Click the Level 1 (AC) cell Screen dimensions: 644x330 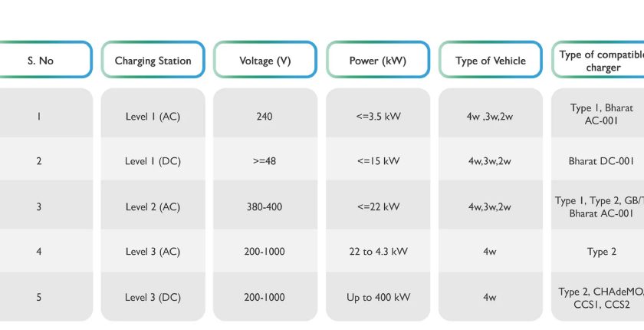click(153, 117)
